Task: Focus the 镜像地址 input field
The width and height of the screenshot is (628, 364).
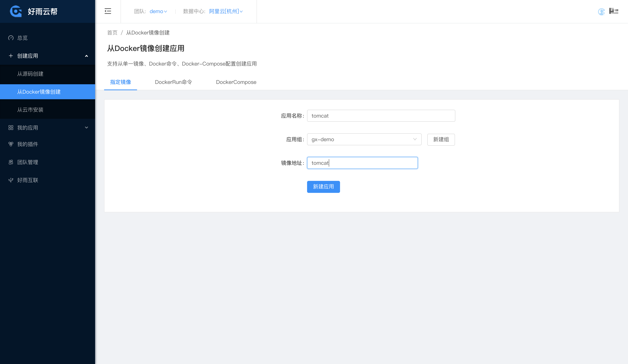Action: 362,163
